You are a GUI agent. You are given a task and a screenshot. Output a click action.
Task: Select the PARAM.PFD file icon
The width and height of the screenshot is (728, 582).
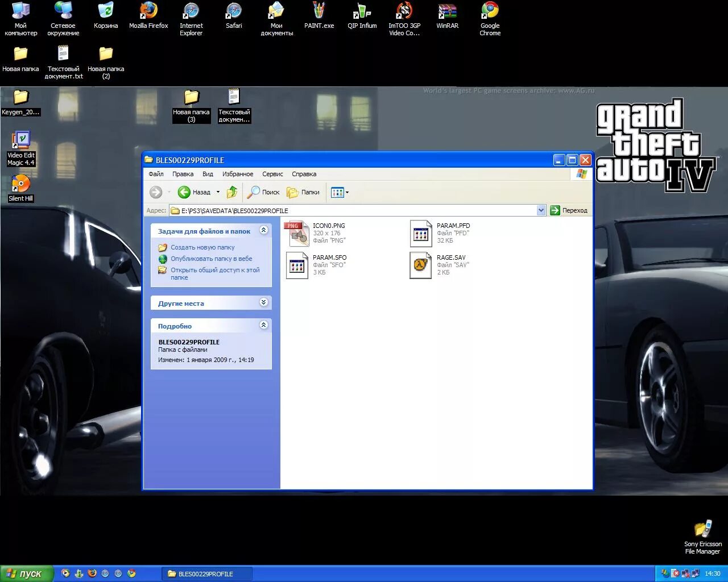pyautogui.click(x=421, y=233)
